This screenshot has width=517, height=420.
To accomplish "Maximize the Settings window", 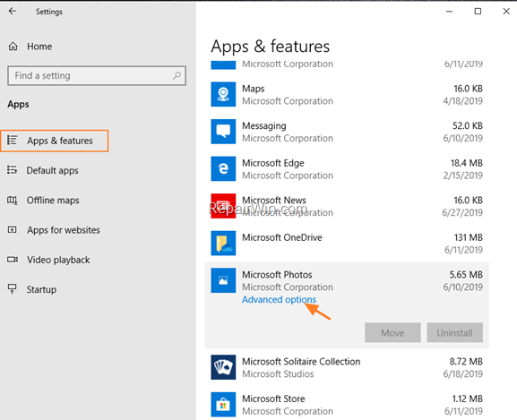I will (x=478, y=12).
